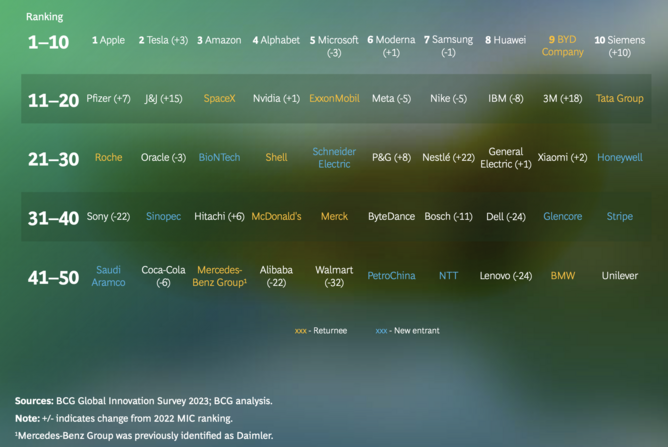Select 'PetroChina' new entrant
Image resolution: width=668 pixels, height=447 pixels.
pos(391,276)
